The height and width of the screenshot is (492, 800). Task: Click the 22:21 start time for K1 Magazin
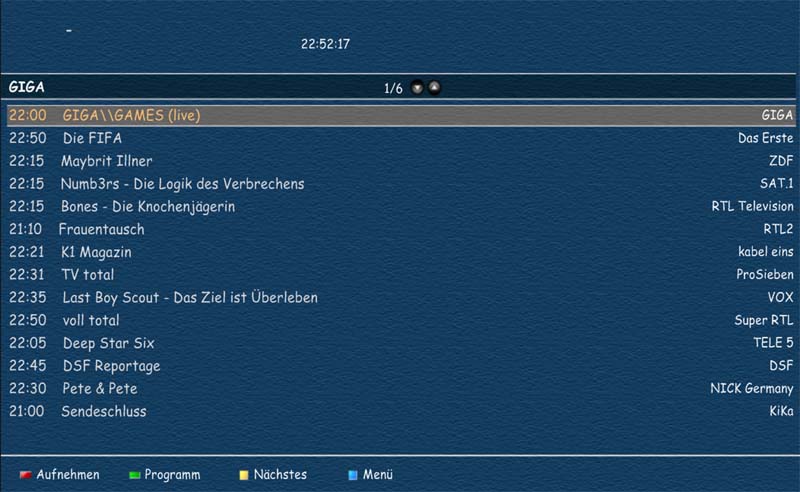pos(27,252)
